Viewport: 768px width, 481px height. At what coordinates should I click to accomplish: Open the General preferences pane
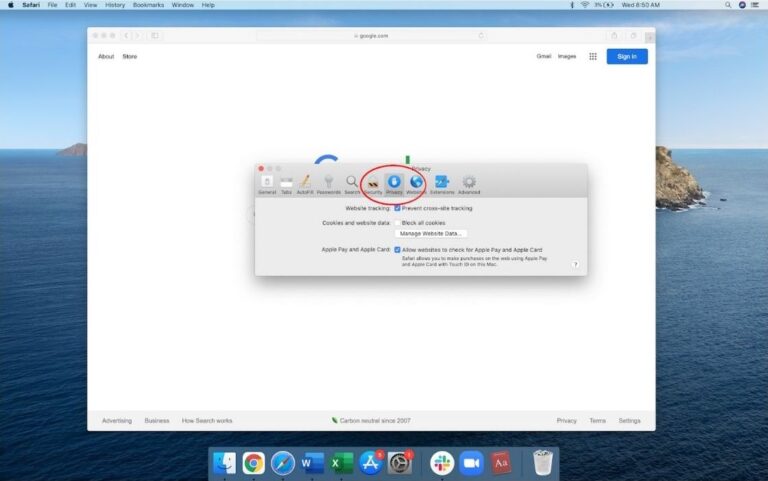coord(267,183)
